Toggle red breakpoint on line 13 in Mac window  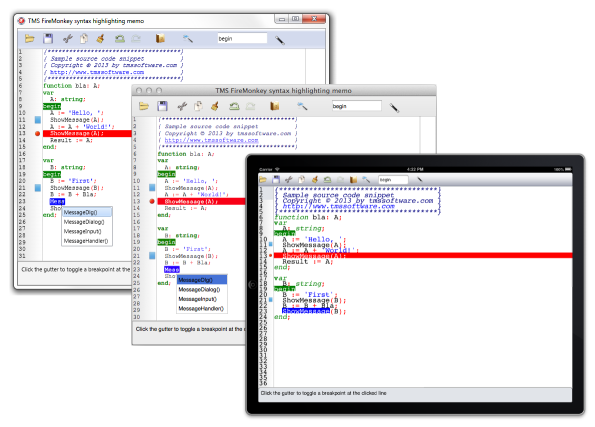tap(152, 201)
